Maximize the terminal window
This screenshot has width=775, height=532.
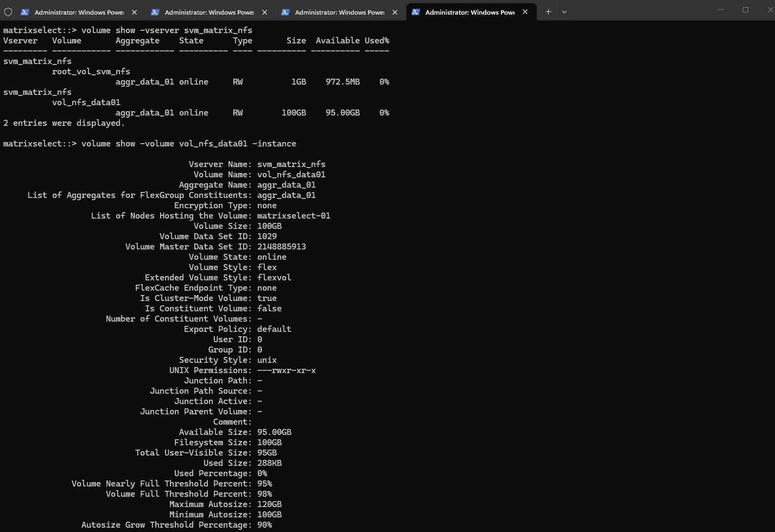click(746, 10)
